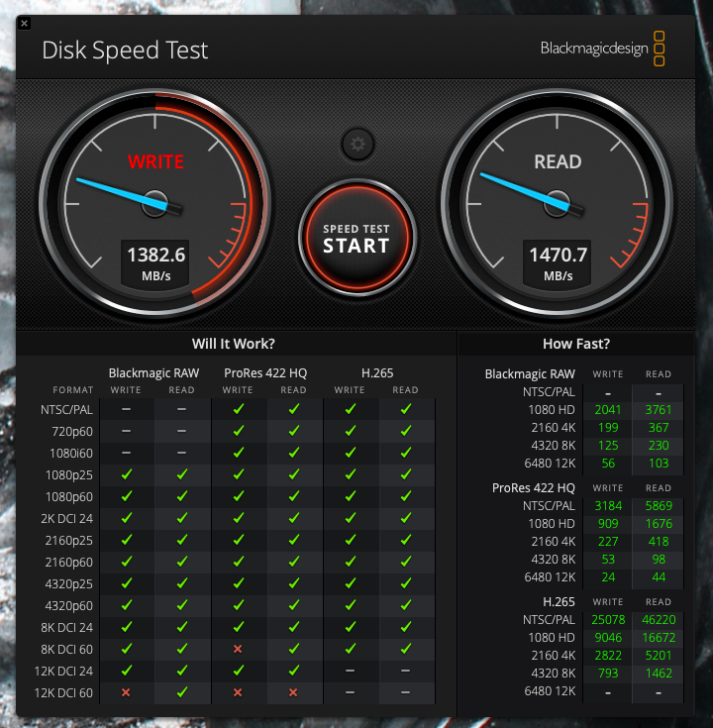
Task: Click dash for 12K DCI 24 H.265 write
Action: pos(350,671)
